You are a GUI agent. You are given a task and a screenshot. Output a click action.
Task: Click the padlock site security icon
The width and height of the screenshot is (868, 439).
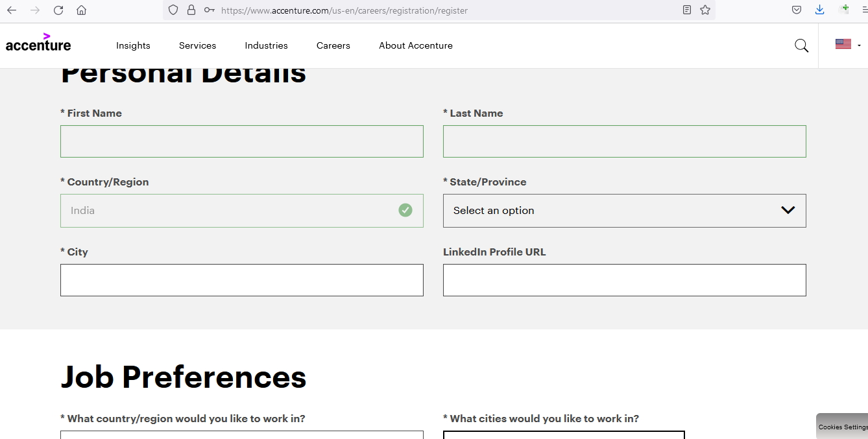(191, 10)
